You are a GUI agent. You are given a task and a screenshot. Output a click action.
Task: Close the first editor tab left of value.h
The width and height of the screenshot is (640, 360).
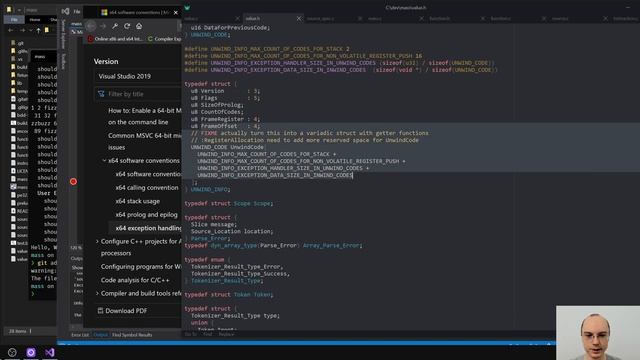pyautogui.click(x=238, y=18)
